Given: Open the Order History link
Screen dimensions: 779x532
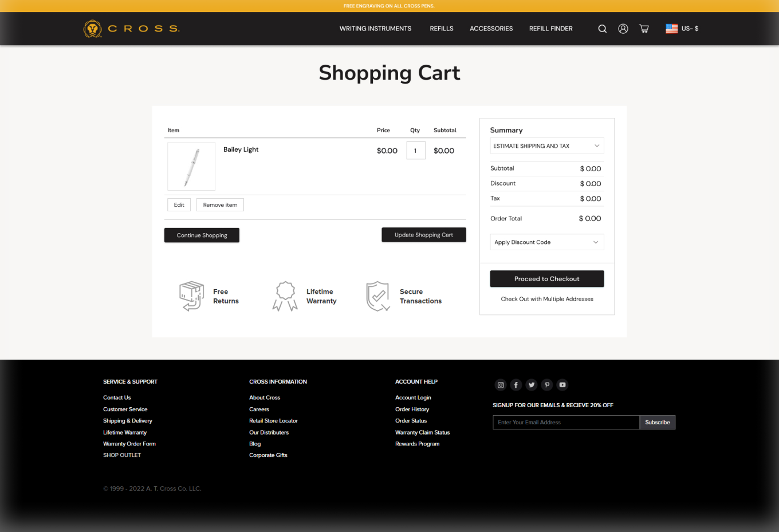Looking at the screenshot, I should pyautogui.click(x=412, y=409).
